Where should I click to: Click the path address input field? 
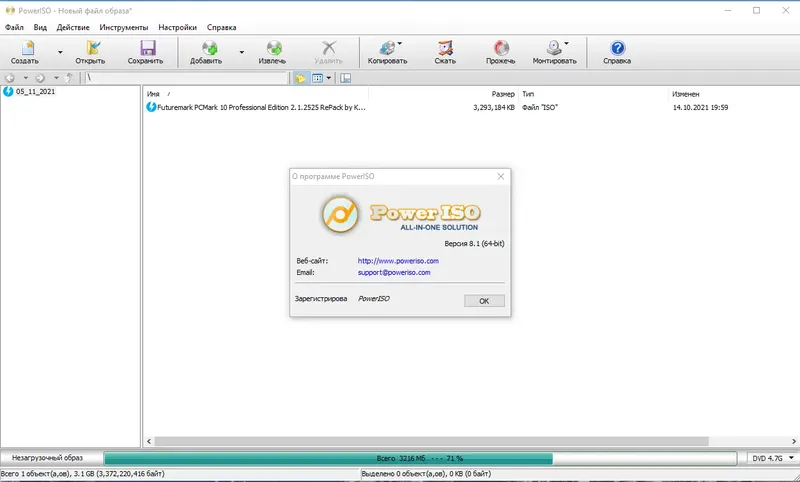pyautogui.click(x=186, y=78)
